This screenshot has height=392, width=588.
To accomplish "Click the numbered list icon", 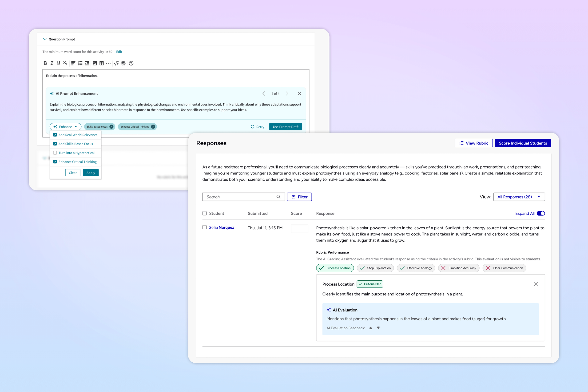I will point(80,63).
